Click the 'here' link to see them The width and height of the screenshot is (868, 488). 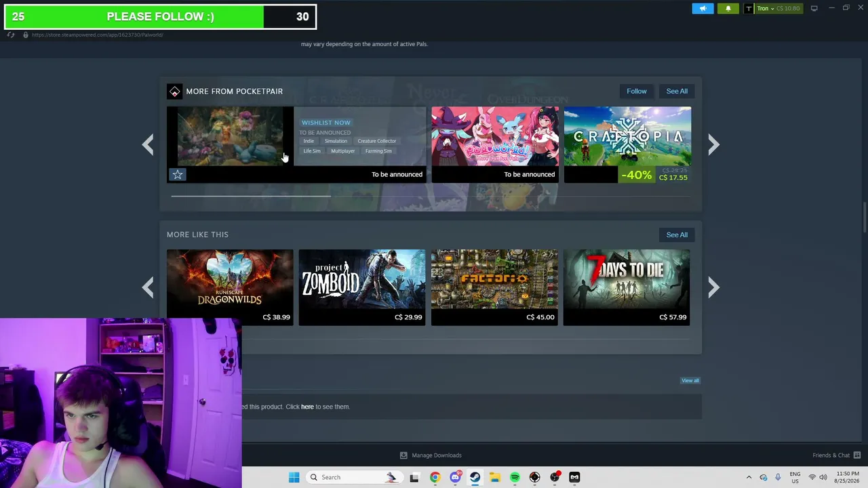tap(307, 407)
